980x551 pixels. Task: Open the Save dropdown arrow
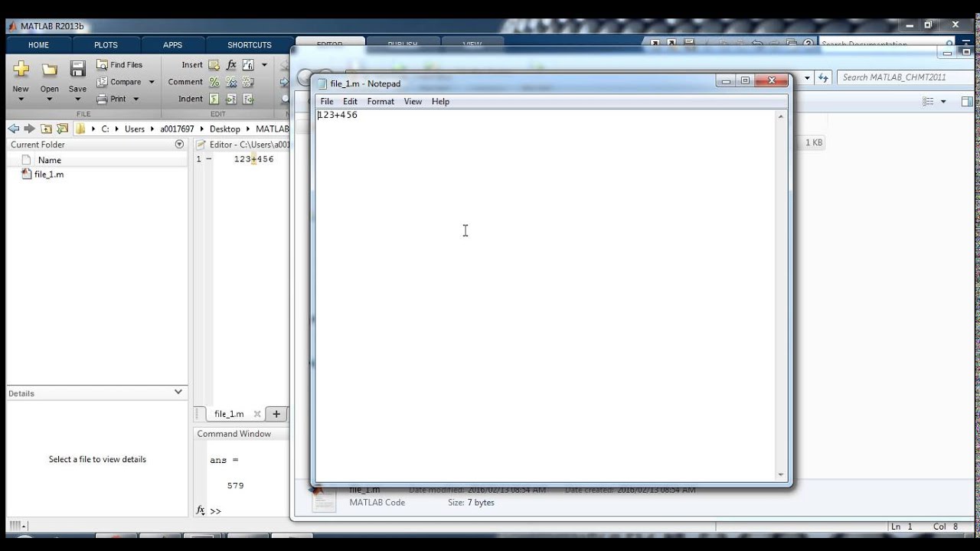click(x=77, y=99)
